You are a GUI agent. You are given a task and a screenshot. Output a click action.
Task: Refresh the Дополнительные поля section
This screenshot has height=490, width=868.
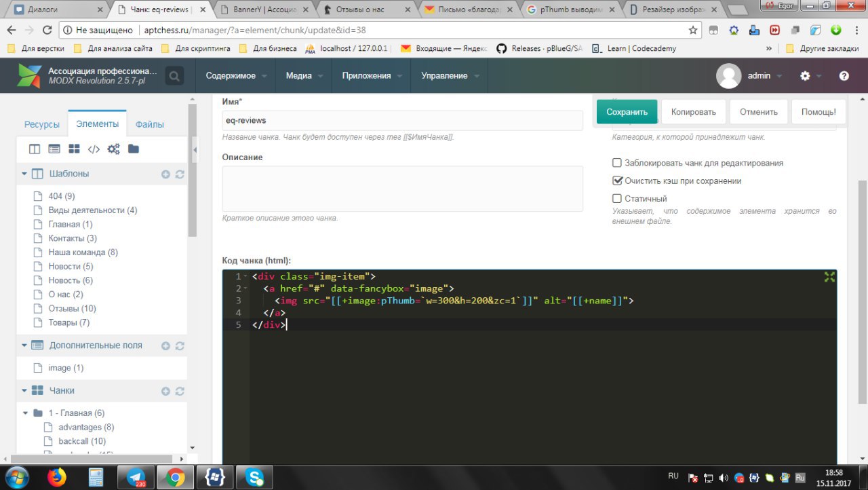point(180,346)
